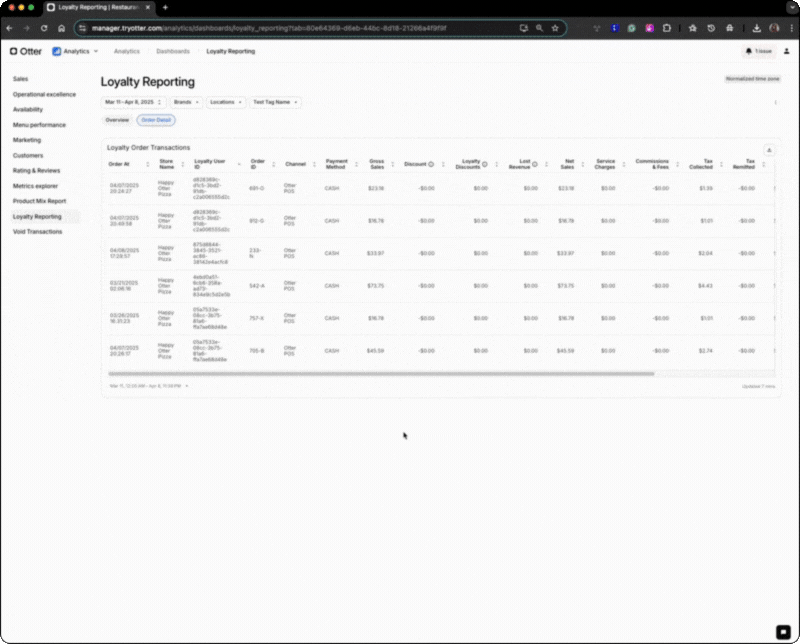Reload the page with the browser refresh button
800x644 pixels.
(44, 28)
